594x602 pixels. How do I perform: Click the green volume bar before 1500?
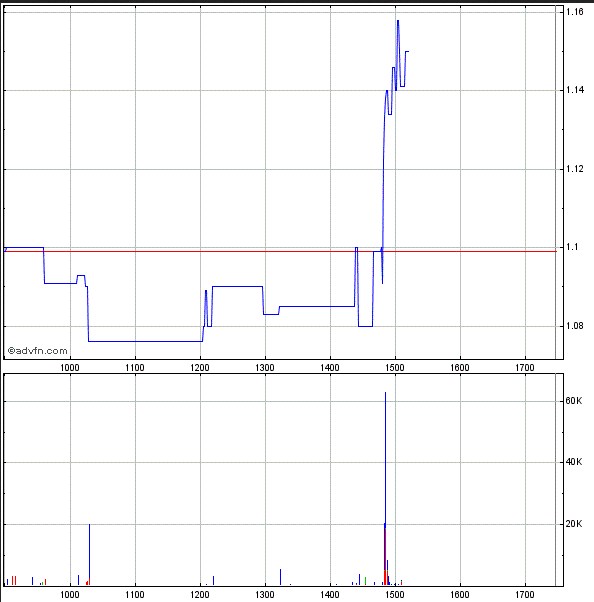coord(365,581)
